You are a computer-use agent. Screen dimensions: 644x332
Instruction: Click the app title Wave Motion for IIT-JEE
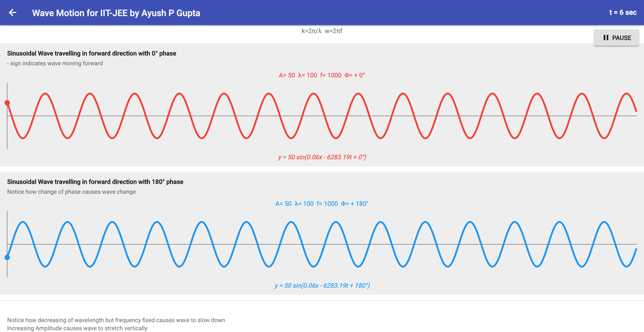(116, 13)
